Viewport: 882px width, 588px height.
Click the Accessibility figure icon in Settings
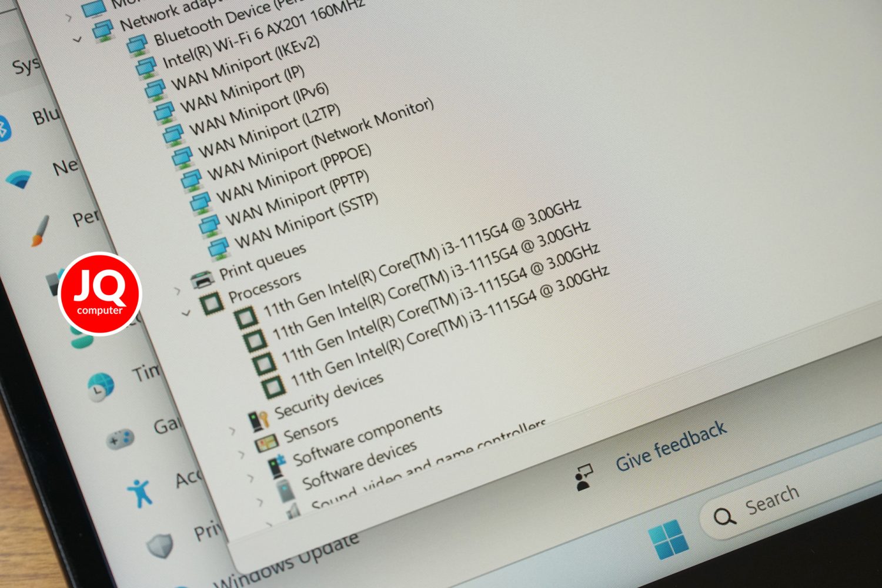[x=141, y=493]
